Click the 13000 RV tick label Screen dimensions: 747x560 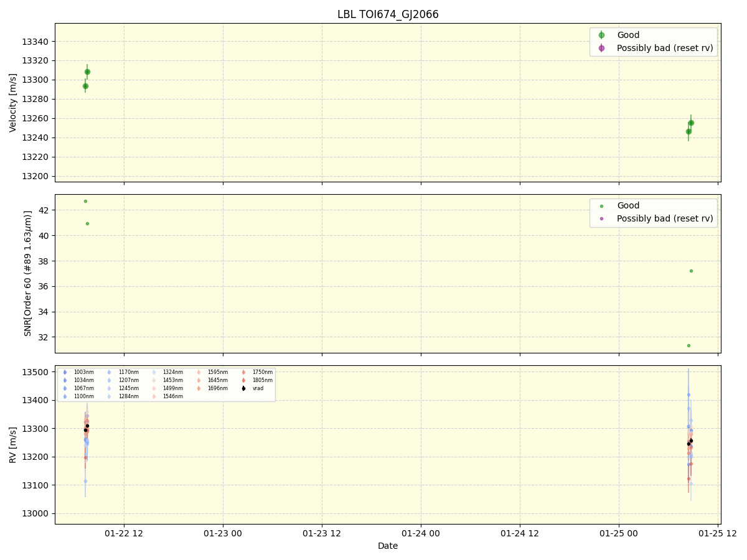pos(36,513)
